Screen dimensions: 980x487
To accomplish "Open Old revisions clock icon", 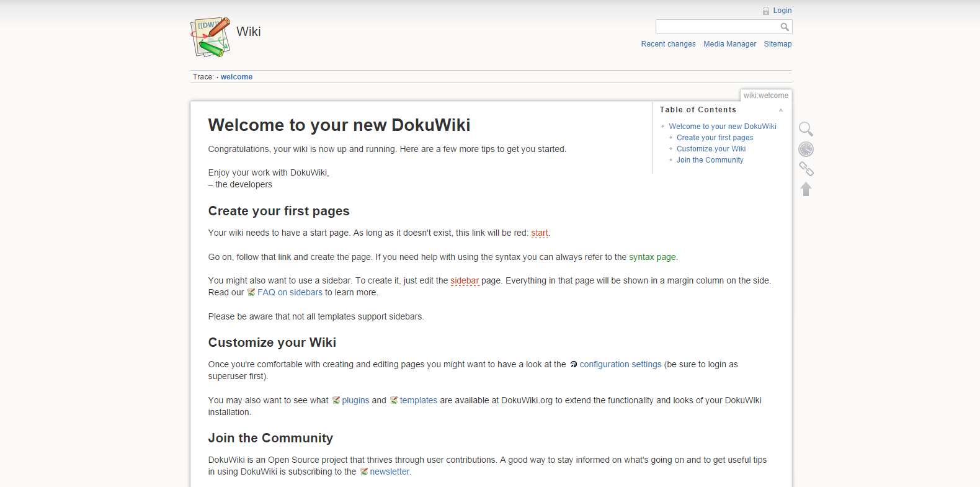I will pyautogui.click(x=806, y=149).
